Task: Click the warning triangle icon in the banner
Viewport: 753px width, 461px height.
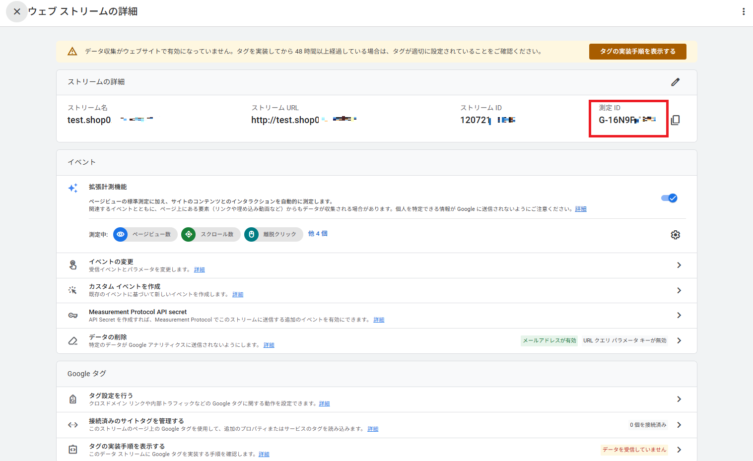Action: (x=72, y=51)
